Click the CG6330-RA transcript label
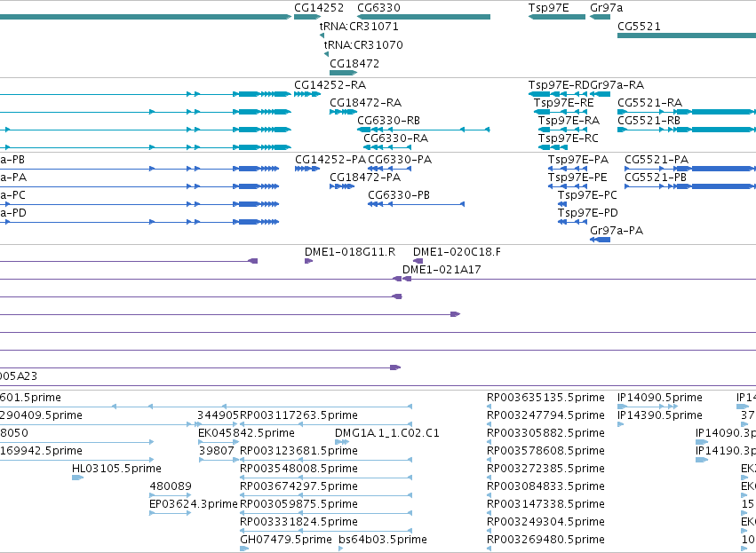The width and height of the screenshot is (756, 553). click(396, 138)
